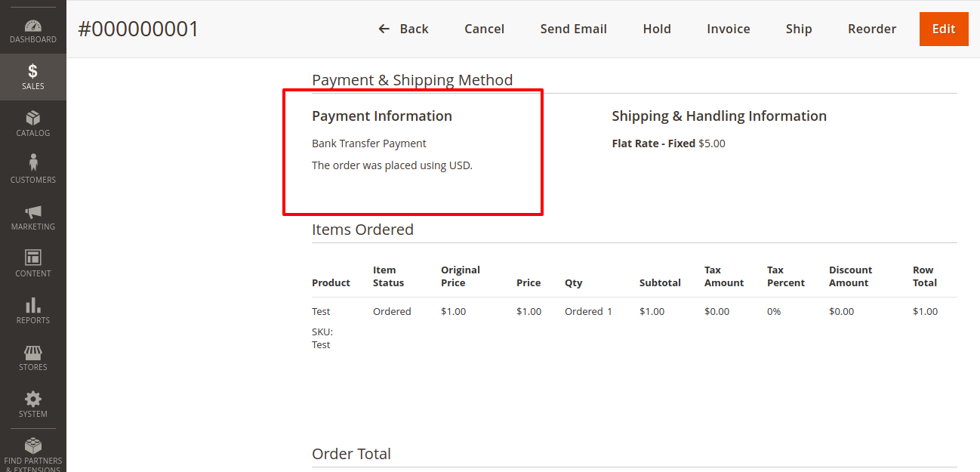The height and width of the screenshot is (472, 980).
Task: Select the Flat Rate - Fixed label
Action: (654, 143)
